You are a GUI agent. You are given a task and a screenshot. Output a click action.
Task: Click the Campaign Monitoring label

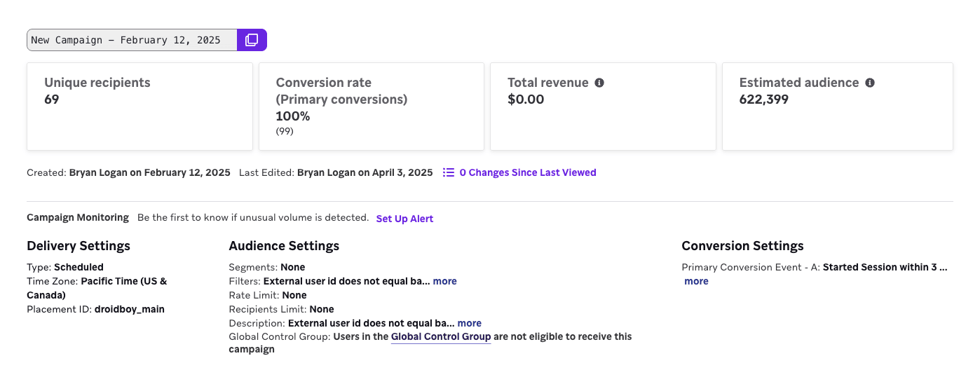(x=78, y=218)
